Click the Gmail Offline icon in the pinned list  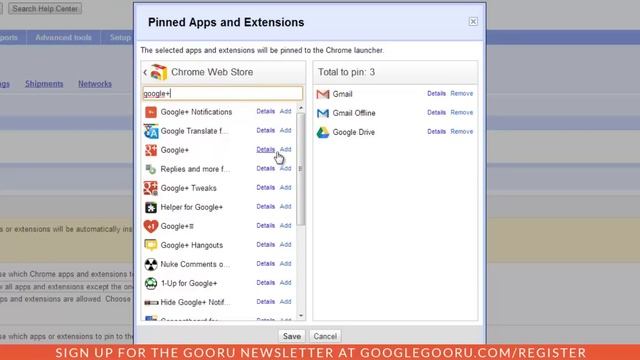coord(323,113)
